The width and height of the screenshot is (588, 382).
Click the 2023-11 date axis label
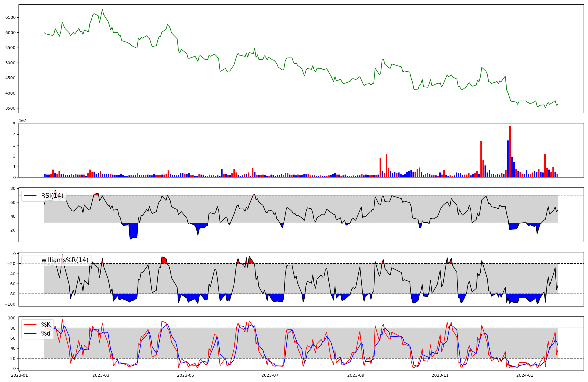point(440,375)
